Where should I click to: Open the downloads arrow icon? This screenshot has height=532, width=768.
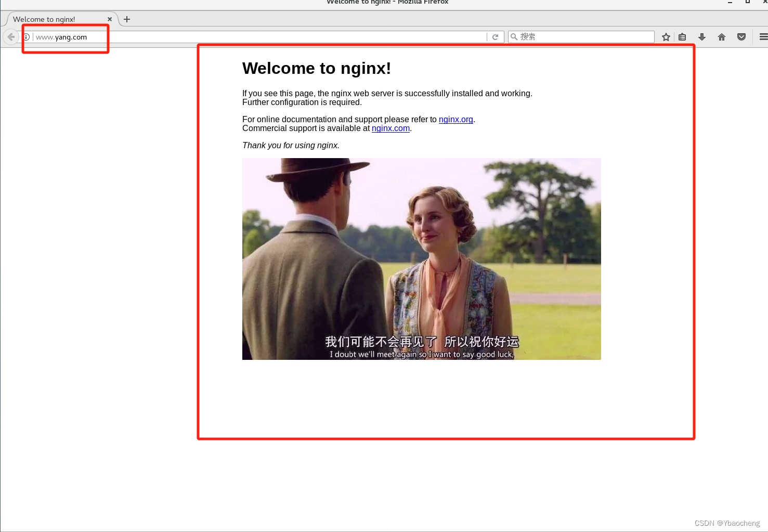[702, 37]
